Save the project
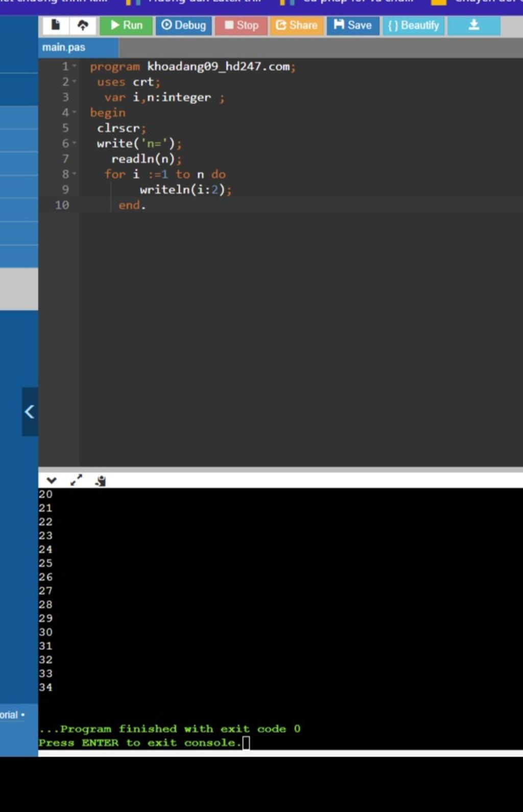The height and width of the screenshot is (812, 523). pos(353,25)
